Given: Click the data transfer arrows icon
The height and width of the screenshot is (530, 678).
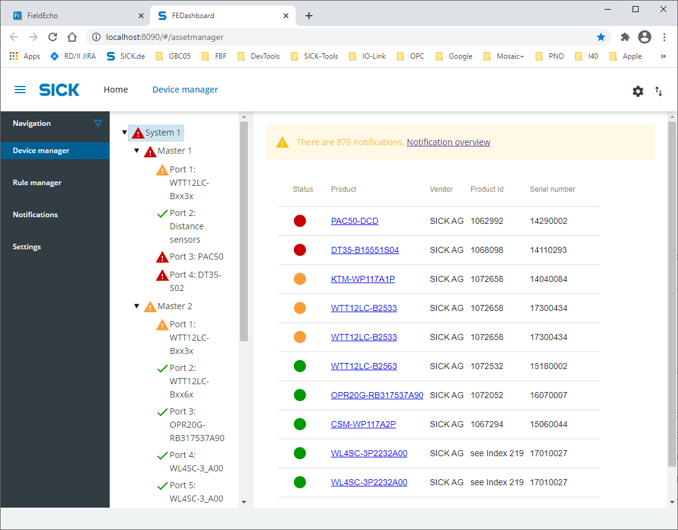Looking at the screenshot, I should (659, 91).
